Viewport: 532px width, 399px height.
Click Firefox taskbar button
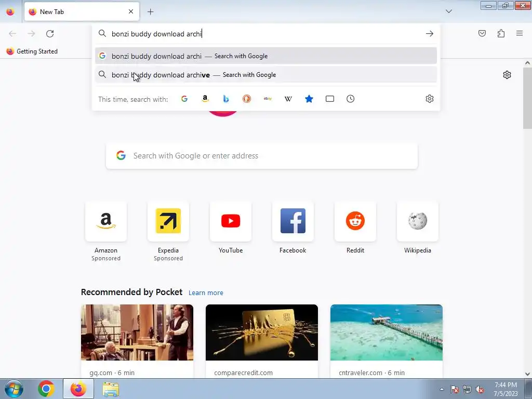78,389
